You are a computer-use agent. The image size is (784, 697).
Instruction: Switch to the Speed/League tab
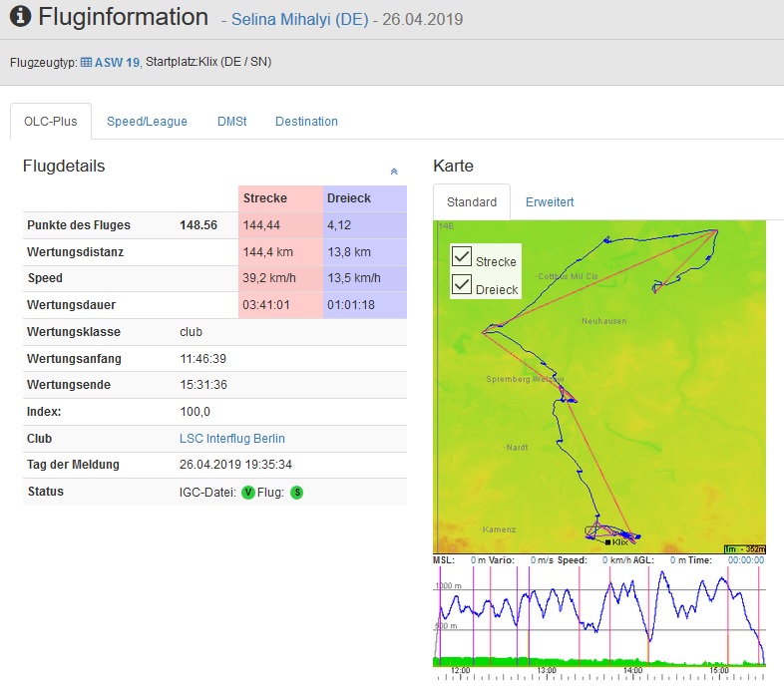147,122
